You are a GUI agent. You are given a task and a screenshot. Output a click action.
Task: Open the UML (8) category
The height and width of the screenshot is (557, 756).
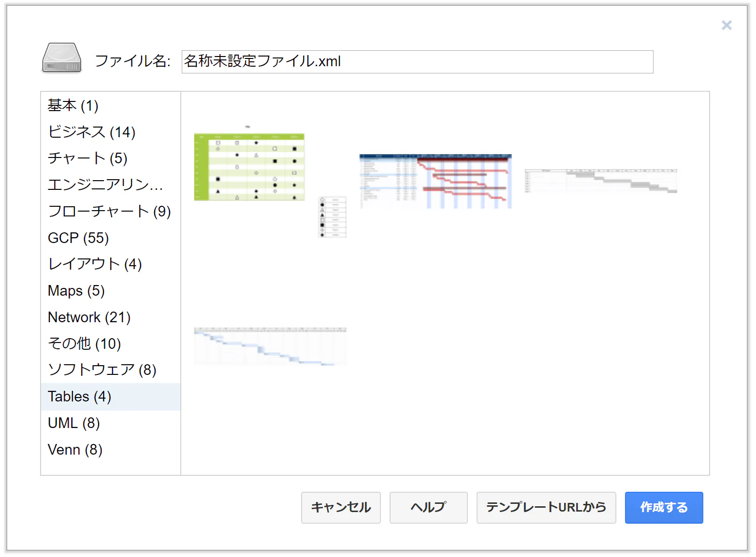click(x=111, y=423)
